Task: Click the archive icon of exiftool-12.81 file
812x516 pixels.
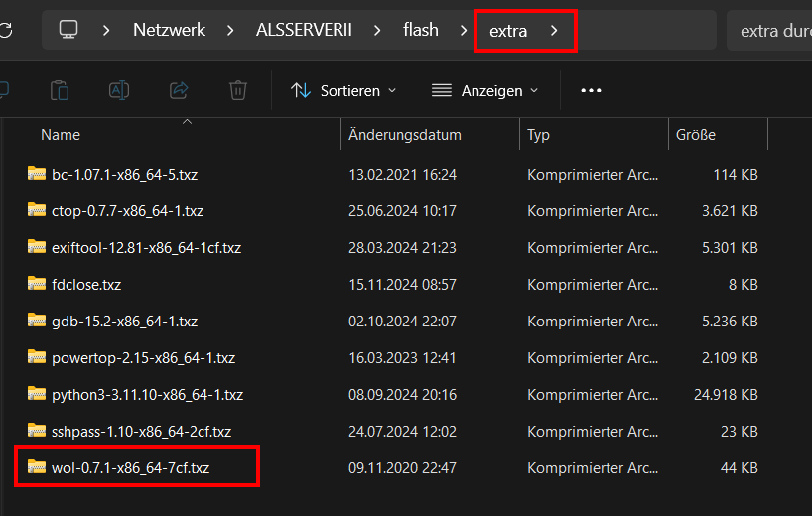Action: pos(37,246)
